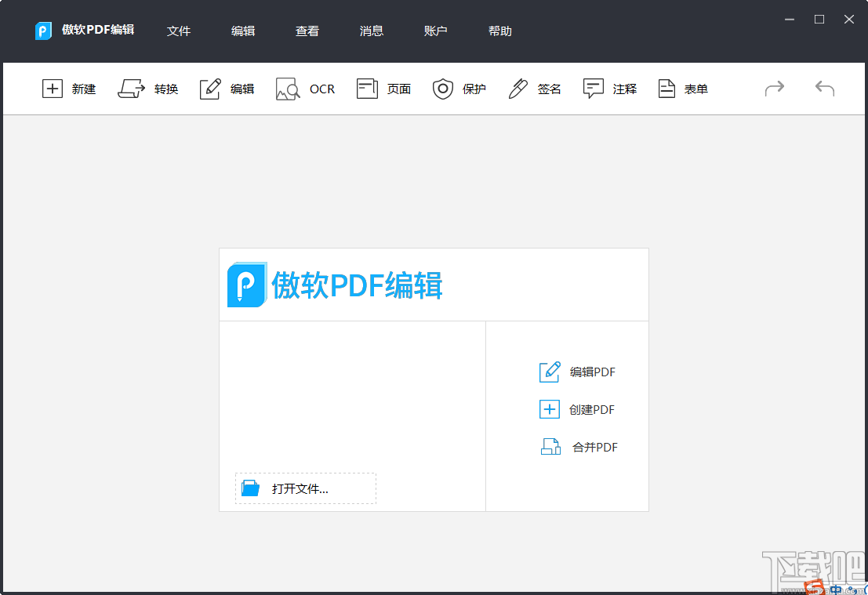The image size is (868, 595).
Task: Click the 签名 toolbar label
Action: [x=549, y=89]
